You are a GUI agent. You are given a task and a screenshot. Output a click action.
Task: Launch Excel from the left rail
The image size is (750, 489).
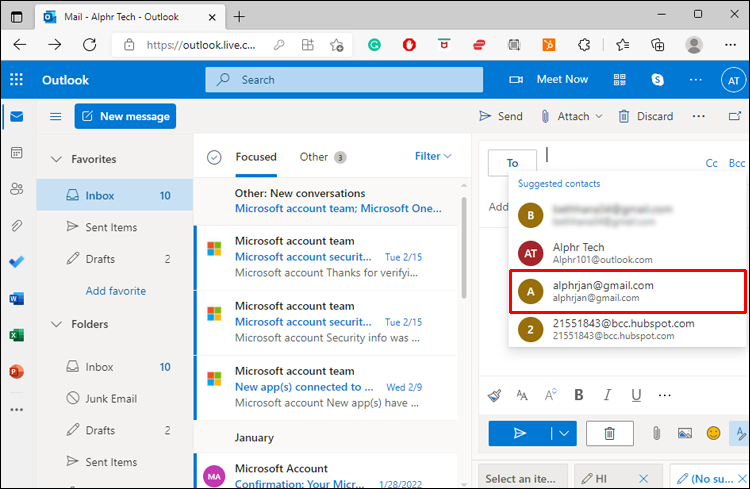[x=17, y=335]
